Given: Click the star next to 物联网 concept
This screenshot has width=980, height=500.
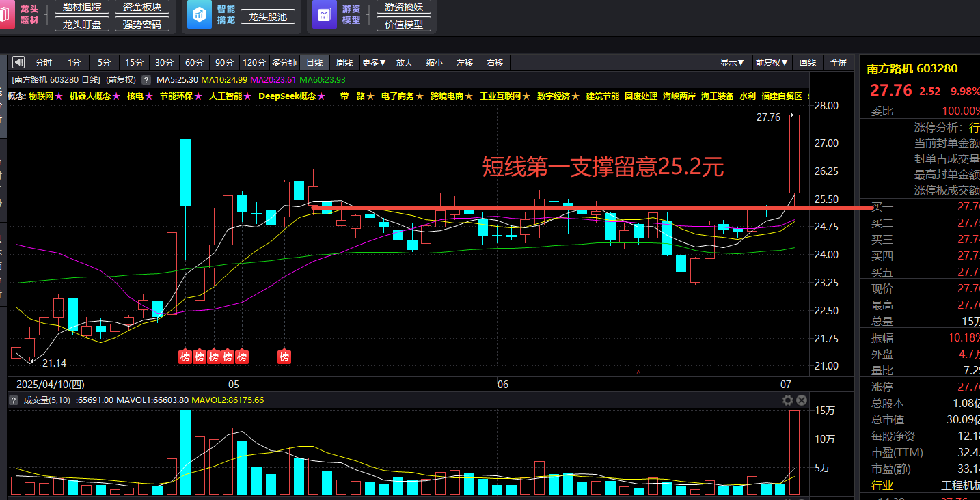Looking at the screenshot, I should [x=59, y=96].
